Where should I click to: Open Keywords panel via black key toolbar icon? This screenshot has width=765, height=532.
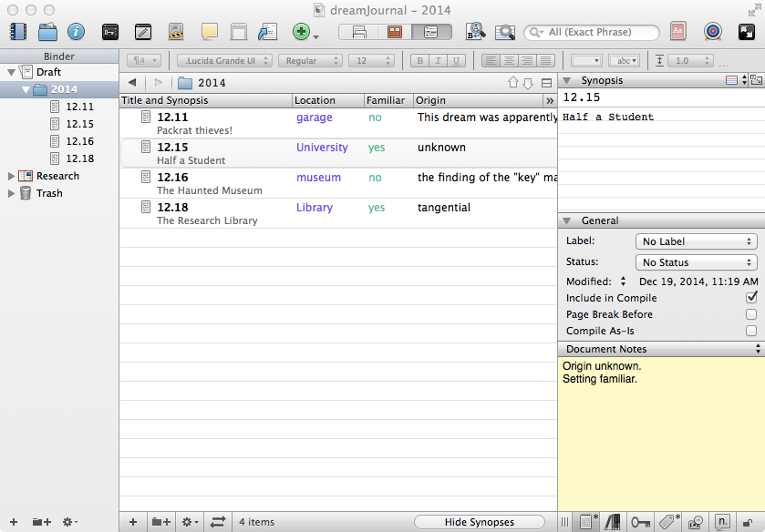[x=110, y=32]
